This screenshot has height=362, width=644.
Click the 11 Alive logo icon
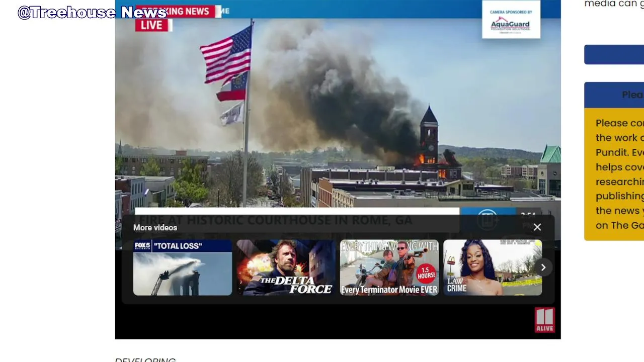(545, 320)
